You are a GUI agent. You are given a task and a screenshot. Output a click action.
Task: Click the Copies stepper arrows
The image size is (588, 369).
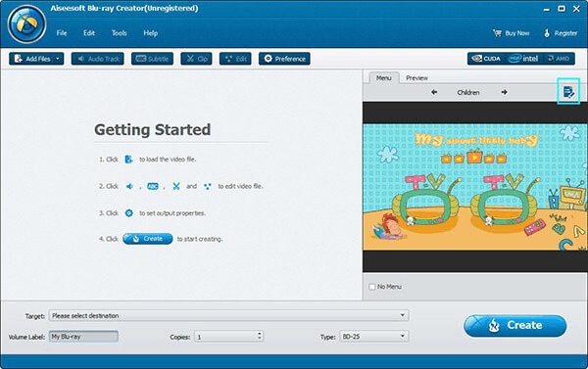point(260,336)
